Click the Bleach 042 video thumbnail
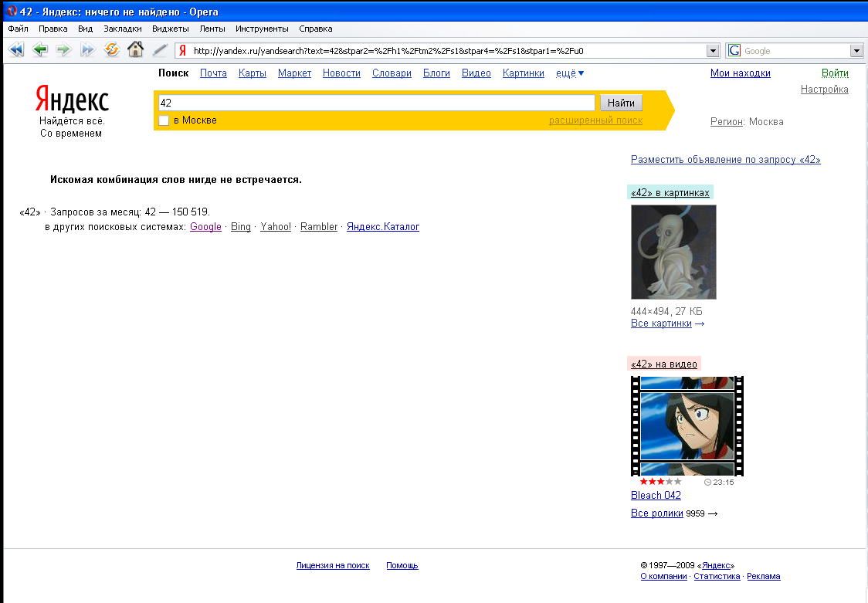Image resolution: width=868 pixels, height=603 pixels. tap(687, 426)
